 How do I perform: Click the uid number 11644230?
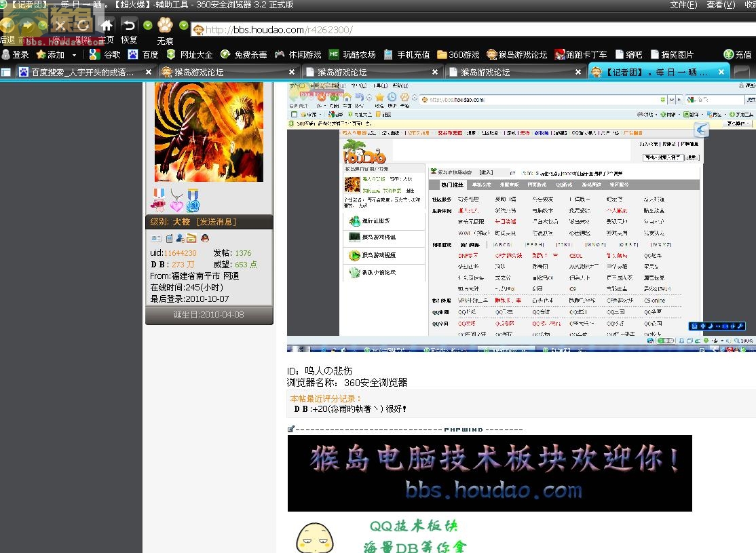coord(181,253)
